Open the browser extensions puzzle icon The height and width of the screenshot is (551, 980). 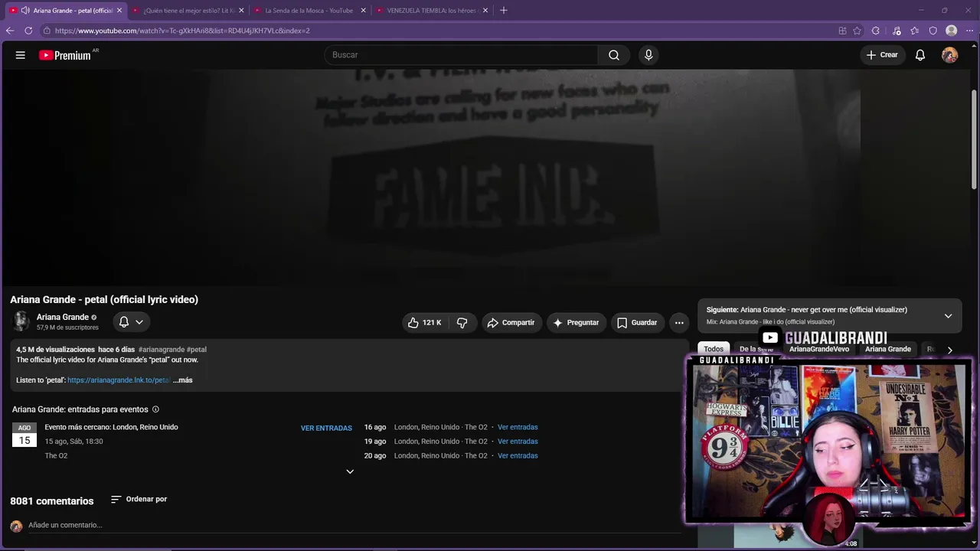[x=876, y=31]
